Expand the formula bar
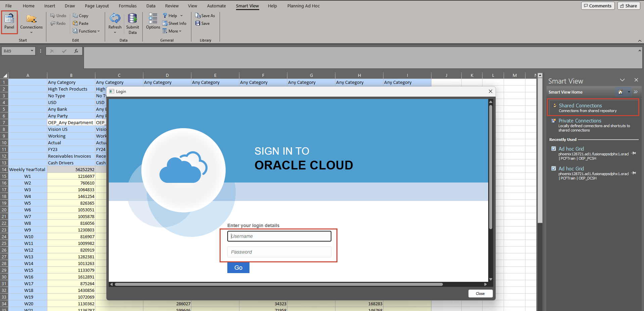Screen dimensions: 644x311 [x=640, y=51]
